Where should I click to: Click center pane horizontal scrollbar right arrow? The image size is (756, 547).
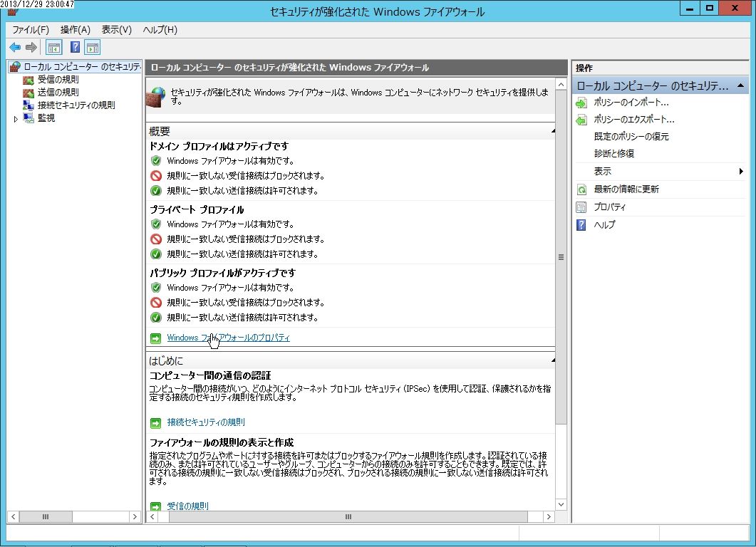click(548, 516)
